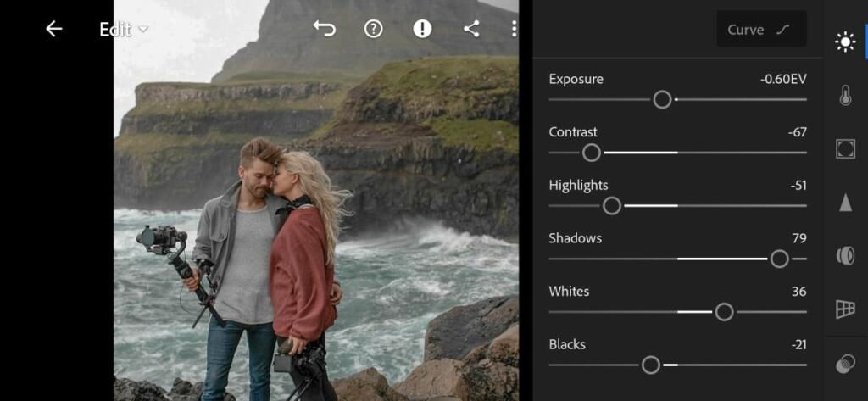Click the Whites label

[569, 292]
